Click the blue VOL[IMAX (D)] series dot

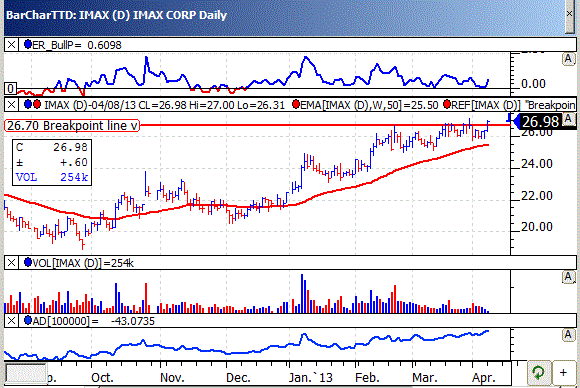28,263
